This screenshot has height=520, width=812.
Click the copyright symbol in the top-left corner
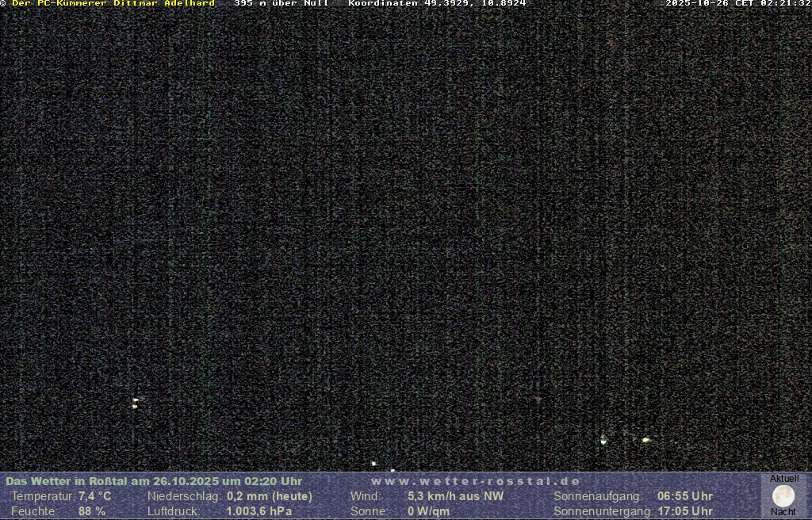[3, 4]
